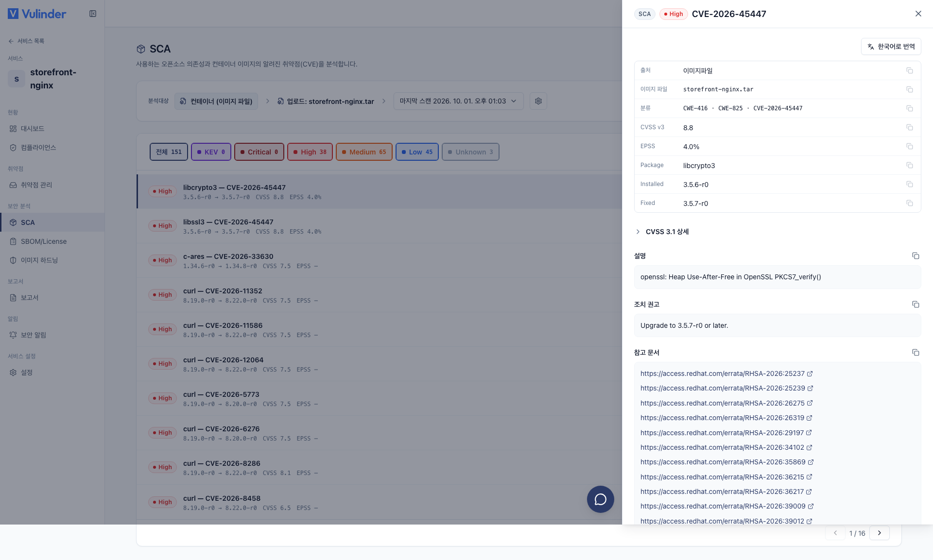
Task: Copy the 출처 value
Action: 909,70
